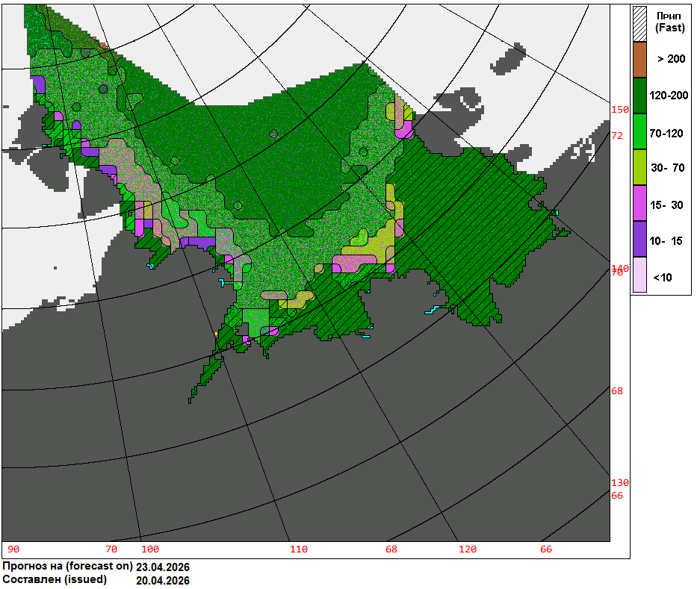
Task: Click the red 110 longitude axis label
Action: pyautogui.click(x=299, y=549)
